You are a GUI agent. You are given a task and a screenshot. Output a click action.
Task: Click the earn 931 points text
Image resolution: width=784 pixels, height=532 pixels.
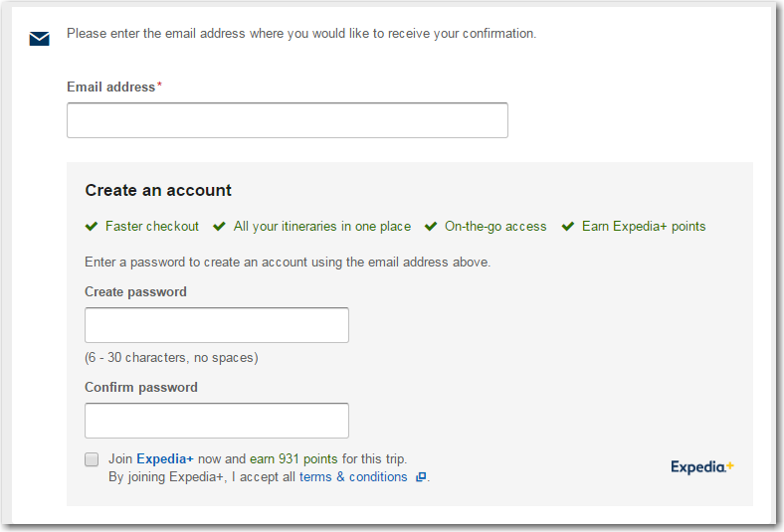(x=294, y=458)
